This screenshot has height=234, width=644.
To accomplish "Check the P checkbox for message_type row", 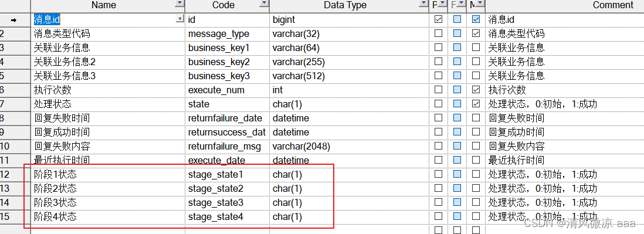I will coord(438,33).
